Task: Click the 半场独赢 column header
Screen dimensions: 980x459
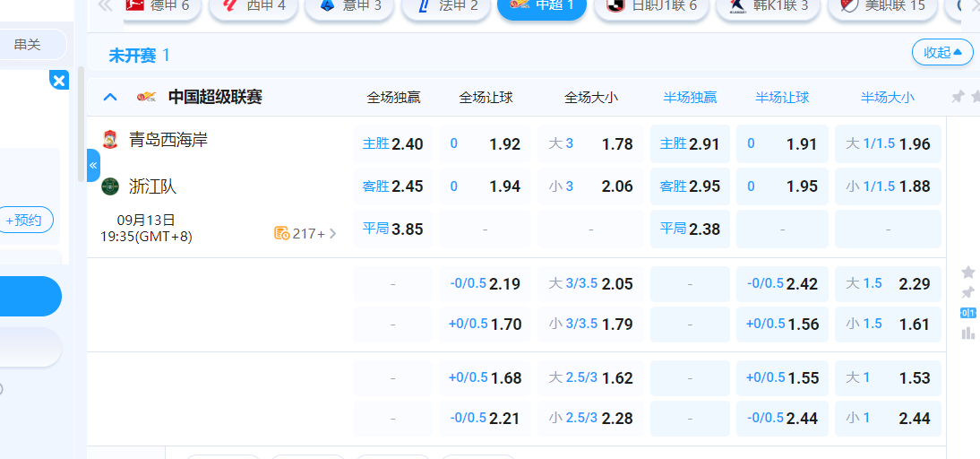Action: (690, 97)
